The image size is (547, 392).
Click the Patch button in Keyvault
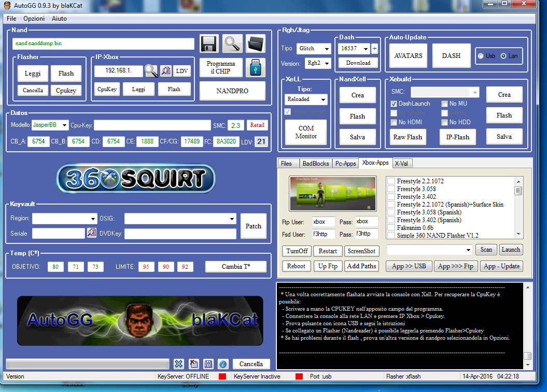[253, 226]
